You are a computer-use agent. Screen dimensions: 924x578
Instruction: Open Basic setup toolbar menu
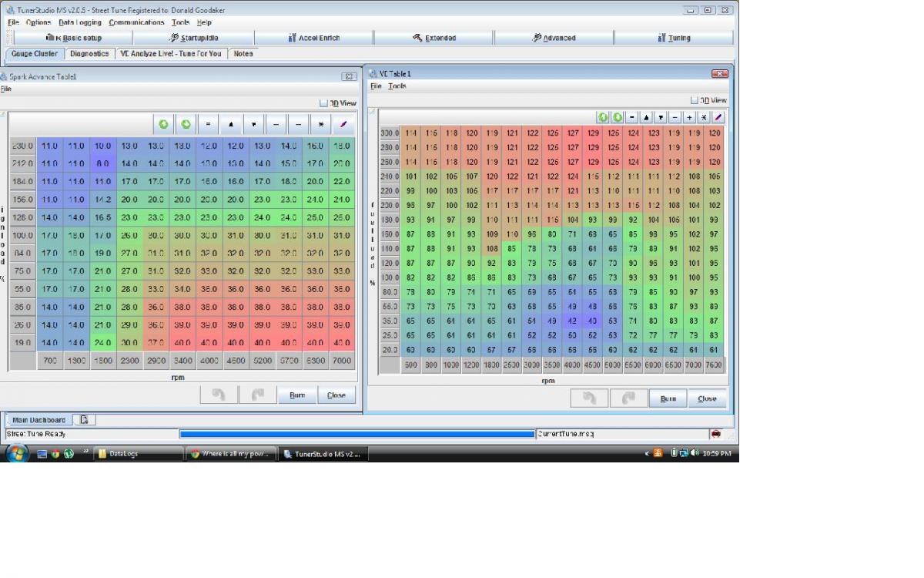[74, 38]
